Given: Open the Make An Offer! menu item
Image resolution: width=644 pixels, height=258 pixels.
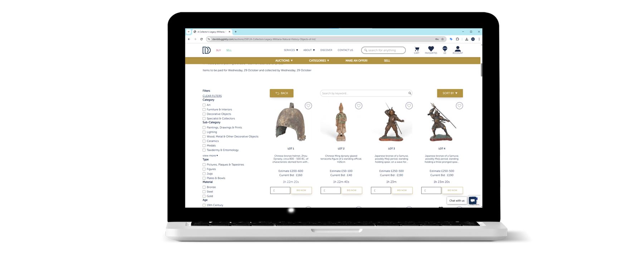Looking at the screenshot, I should (x=356, y=61).
